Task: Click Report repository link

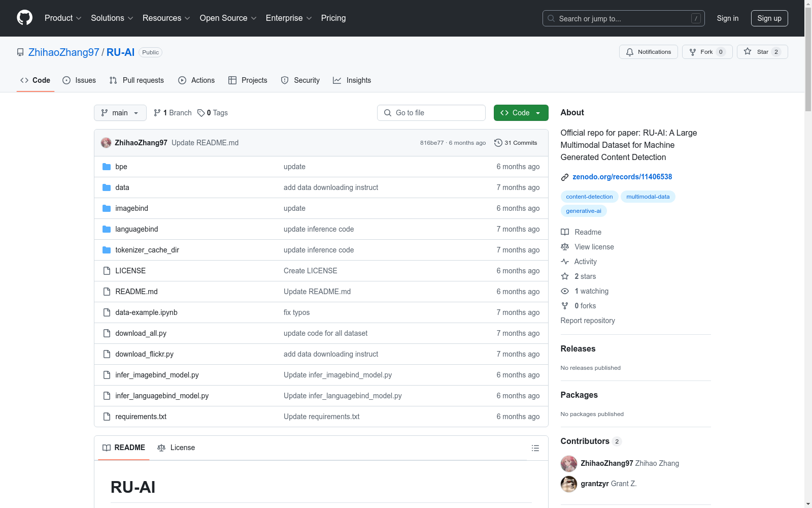Action: click(588, 321)
